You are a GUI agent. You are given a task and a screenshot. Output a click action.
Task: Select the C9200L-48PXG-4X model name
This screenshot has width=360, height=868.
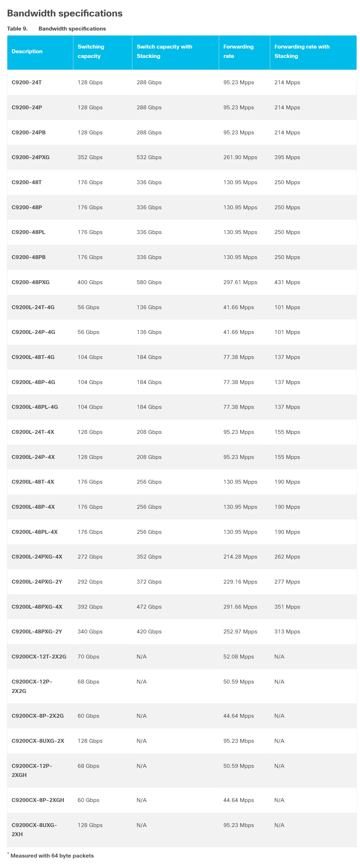[x=37, y=607]
